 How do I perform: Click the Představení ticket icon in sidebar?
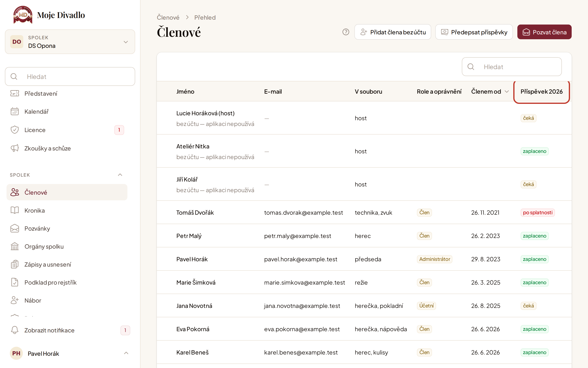(14, 93)
